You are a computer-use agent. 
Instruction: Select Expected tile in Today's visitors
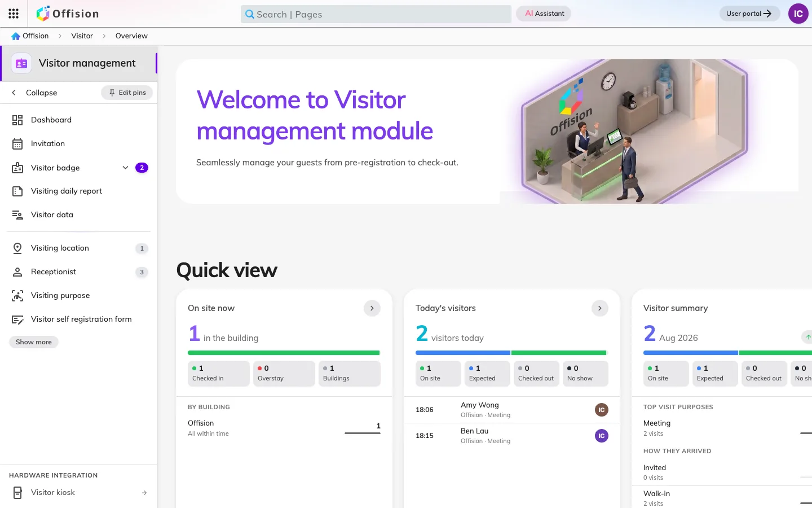pos(487,374)
